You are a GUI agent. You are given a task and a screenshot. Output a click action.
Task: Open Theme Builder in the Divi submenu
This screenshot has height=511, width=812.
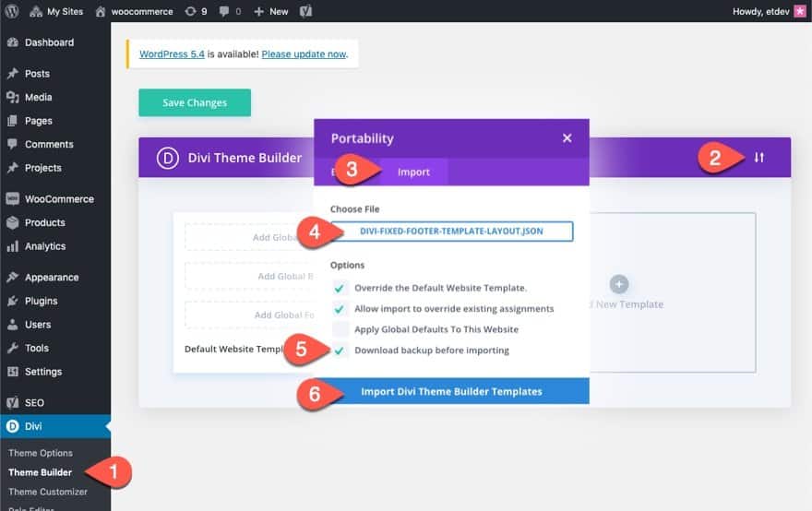point(40,472)
